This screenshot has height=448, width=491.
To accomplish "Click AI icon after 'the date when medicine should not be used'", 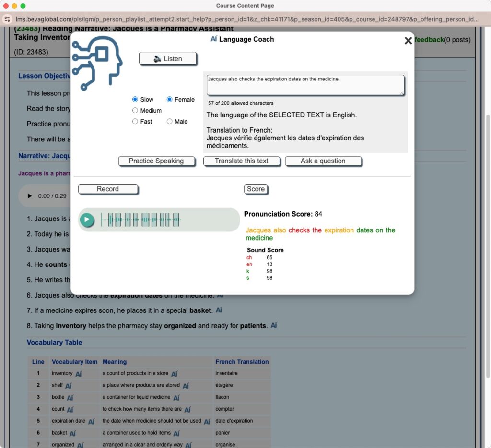I will [207, 422].
